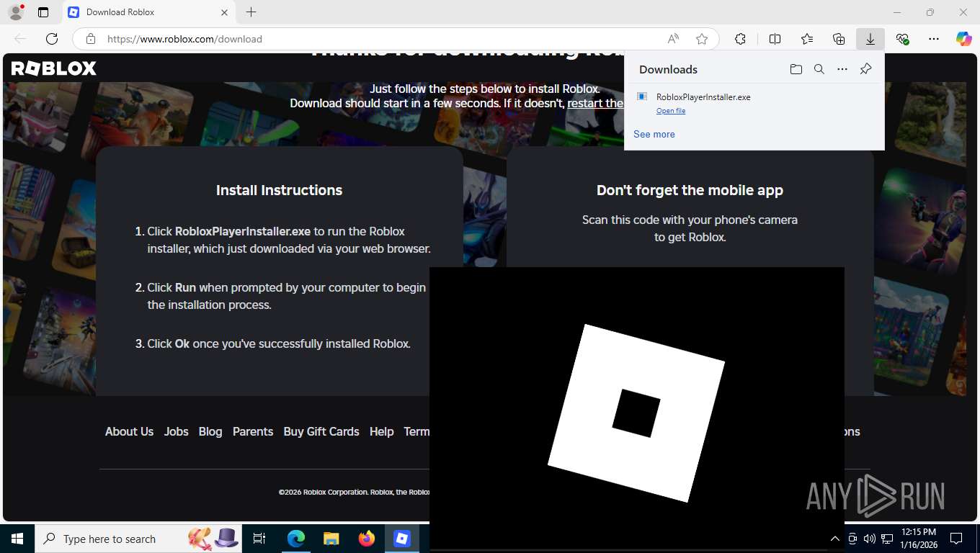Refresh the current page
980x553 pixels.
click(x=52, y=39)
